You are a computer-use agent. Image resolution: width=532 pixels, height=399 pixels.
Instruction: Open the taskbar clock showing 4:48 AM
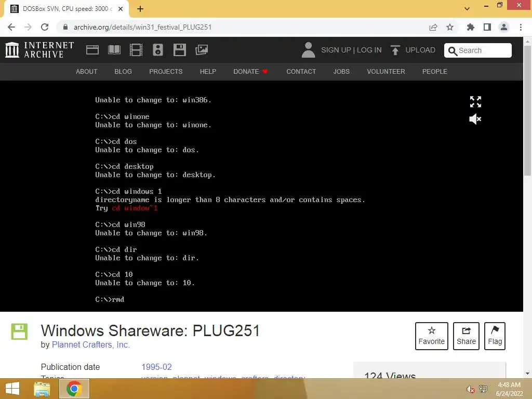click(509, 389)
